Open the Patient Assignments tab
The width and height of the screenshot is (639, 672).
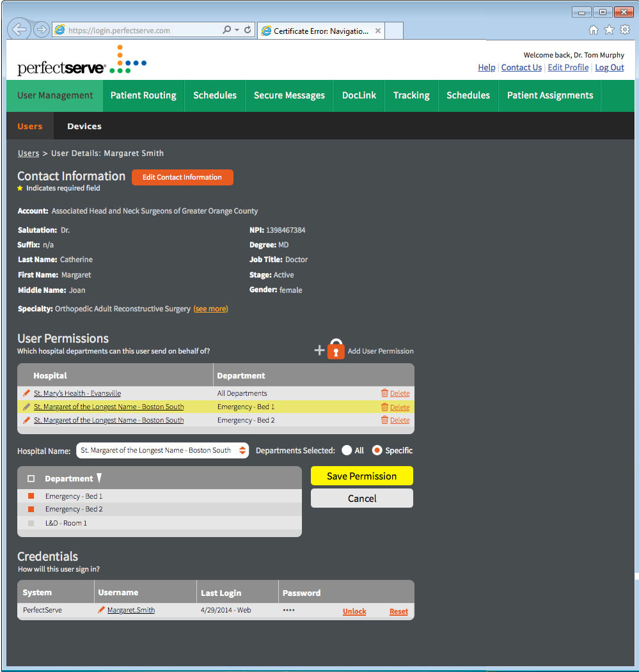[x=550, y=95]
